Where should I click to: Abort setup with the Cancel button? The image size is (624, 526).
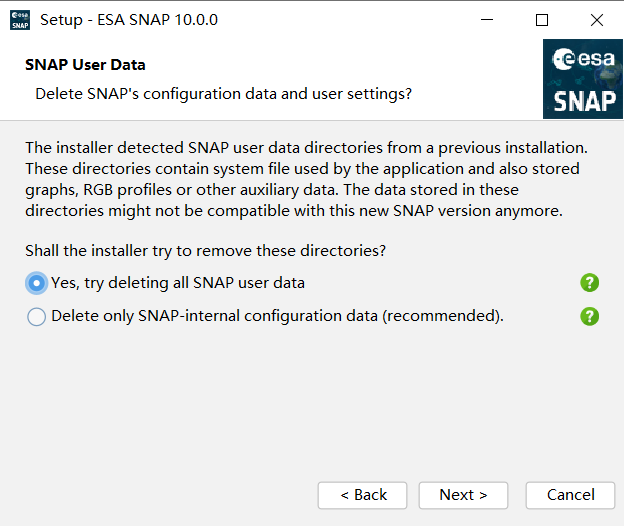pyautogui.click(x=570, y=495)
